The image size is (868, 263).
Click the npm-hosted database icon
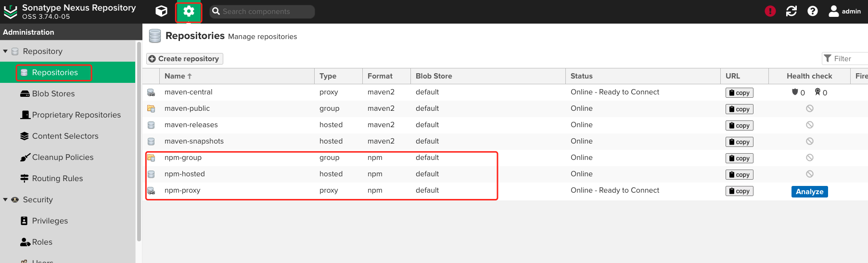pyautogui.click(x=151, y=174)
